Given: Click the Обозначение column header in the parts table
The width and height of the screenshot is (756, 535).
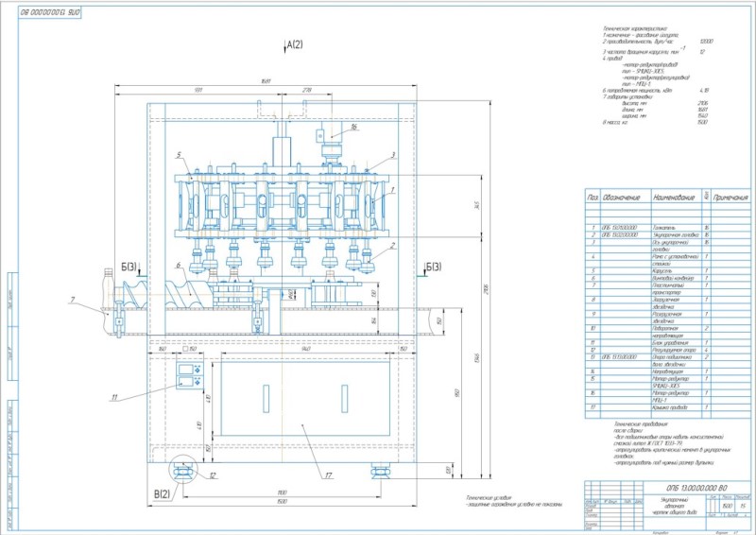Looking at the screenshot, I should (621, 198).
